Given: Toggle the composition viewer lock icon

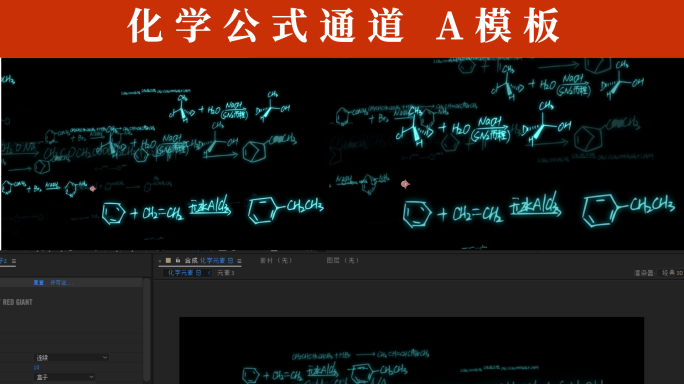Looking at the screenshot, I should point(178,261).
